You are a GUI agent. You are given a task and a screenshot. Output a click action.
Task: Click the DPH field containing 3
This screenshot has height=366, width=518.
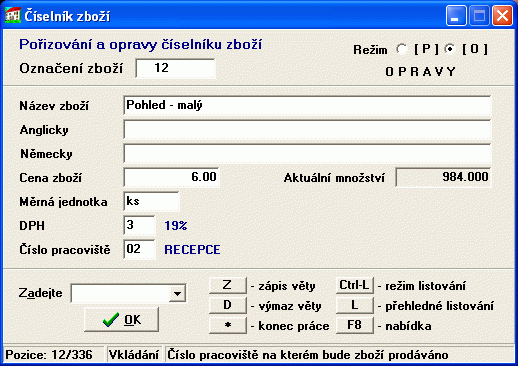click(139, 225)
